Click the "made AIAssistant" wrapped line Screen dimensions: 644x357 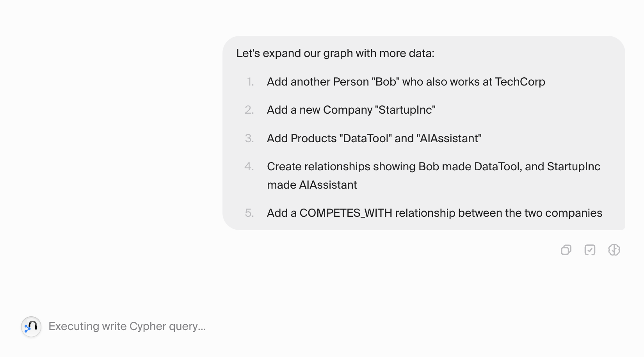[312, 185]
